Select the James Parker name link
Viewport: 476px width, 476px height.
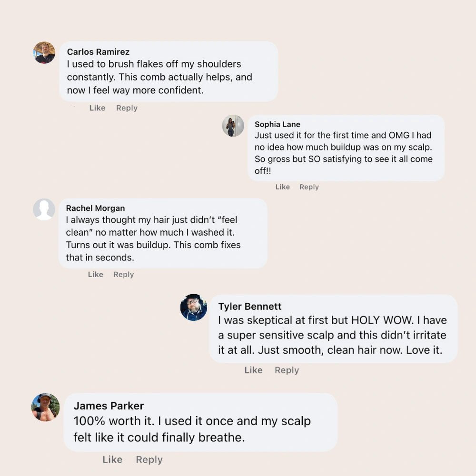(x=109, y=406)
